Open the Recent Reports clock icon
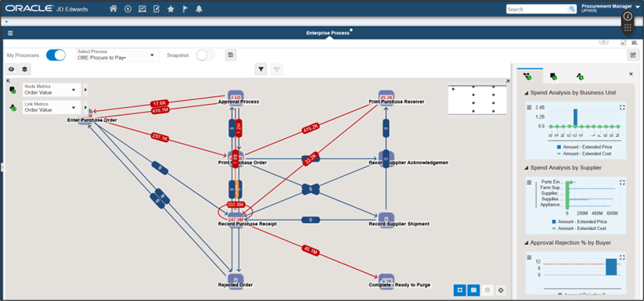The height and width of the screenshot is (301, 644). point(128,9)
